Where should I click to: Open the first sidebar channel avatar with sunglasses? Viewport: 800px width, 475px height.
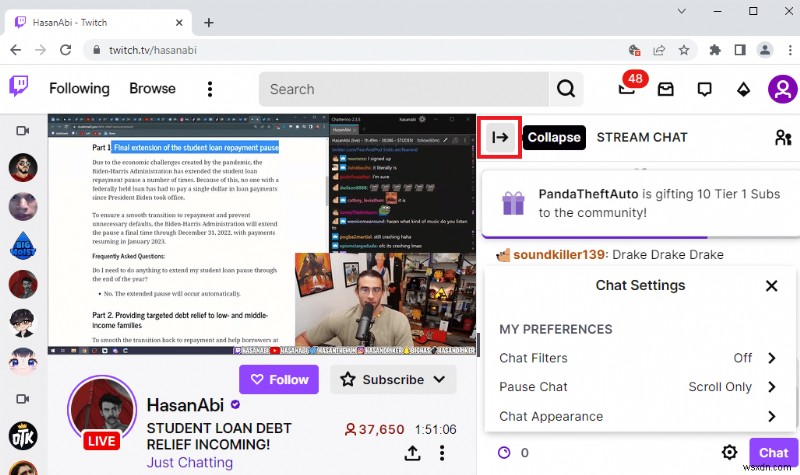point(23,167)
